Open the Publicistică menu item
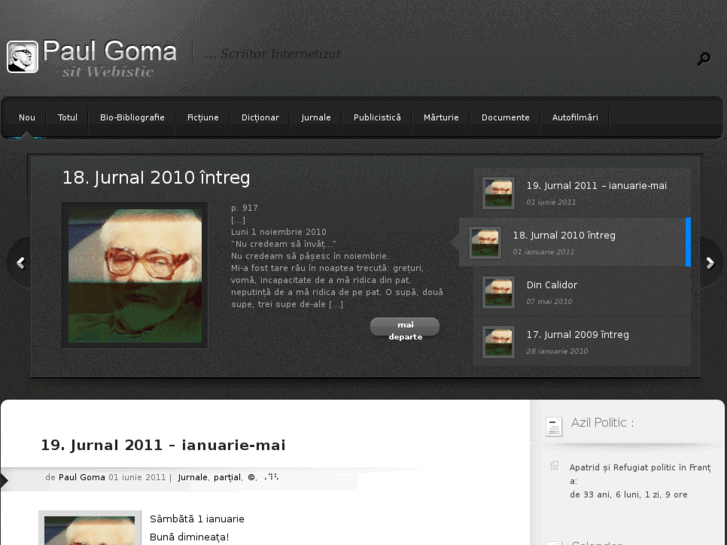 pos(377,118)
